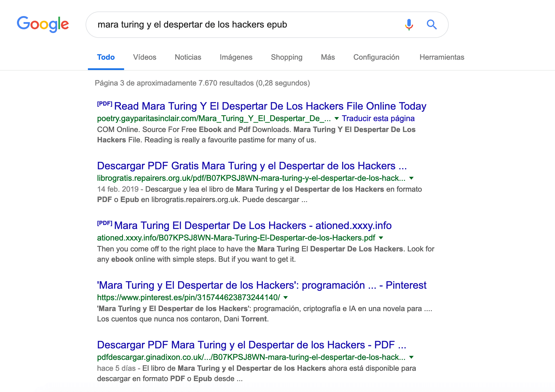Open the Noticias results section
The height and width of the screenshot is (392, 555).
point(188,57)
